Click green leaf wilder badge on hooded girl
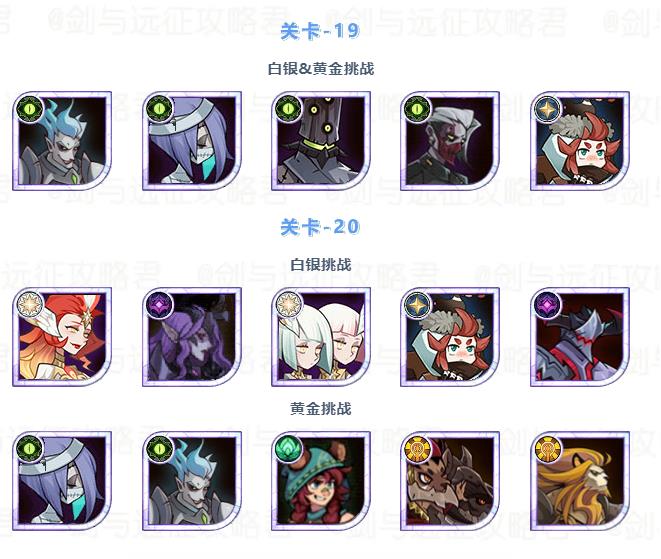The height and width of the screenshot is (559, 661). pos(289,449)
